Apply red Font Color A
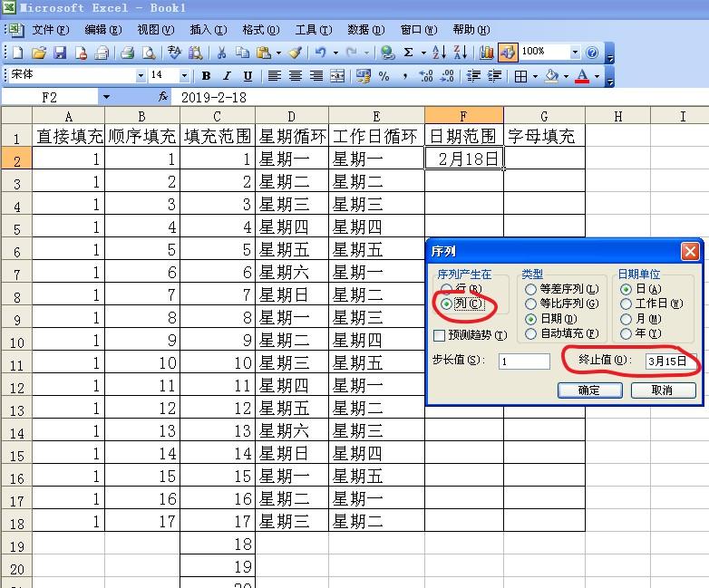 click(582, 76)
